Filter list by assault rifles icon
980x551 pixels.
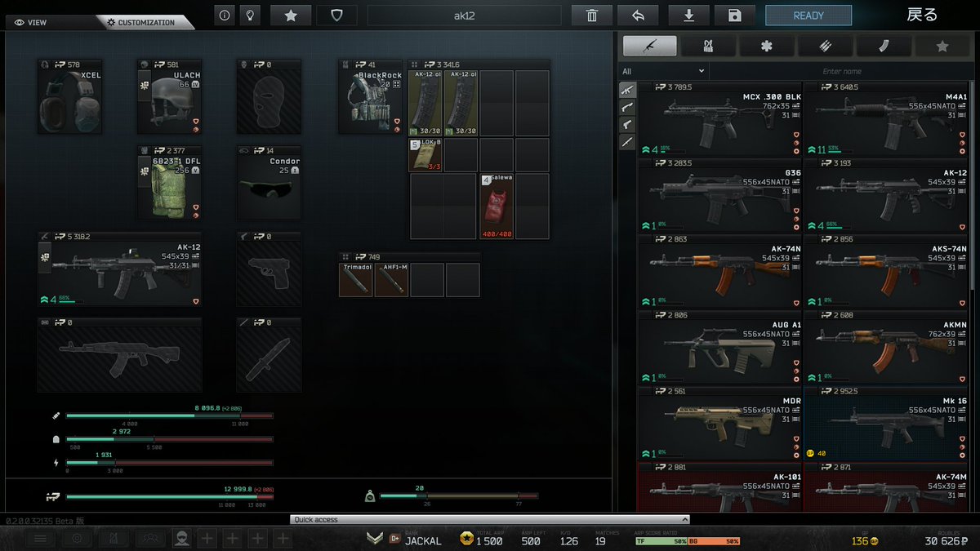pos(627,90)
